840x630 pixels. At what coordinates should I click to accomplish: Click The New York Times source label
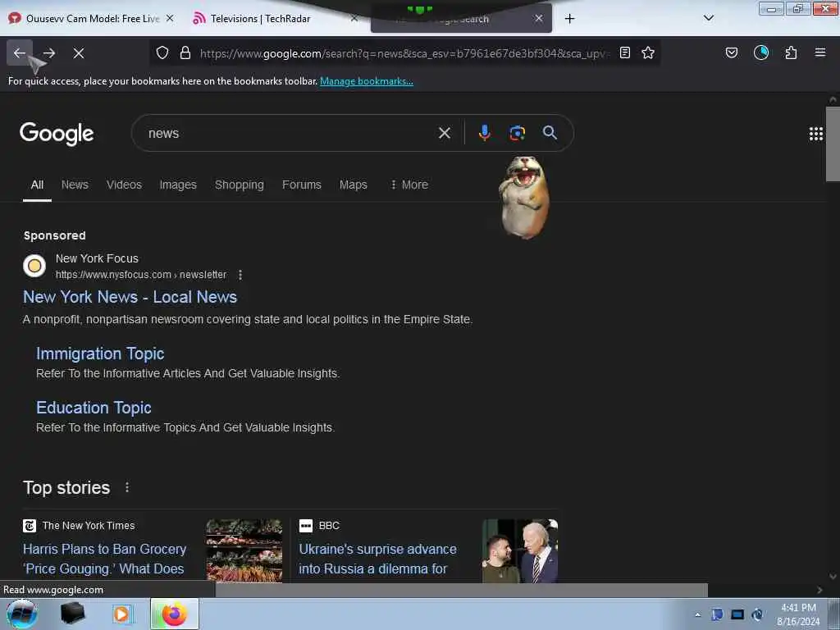(x=89, y=526)
